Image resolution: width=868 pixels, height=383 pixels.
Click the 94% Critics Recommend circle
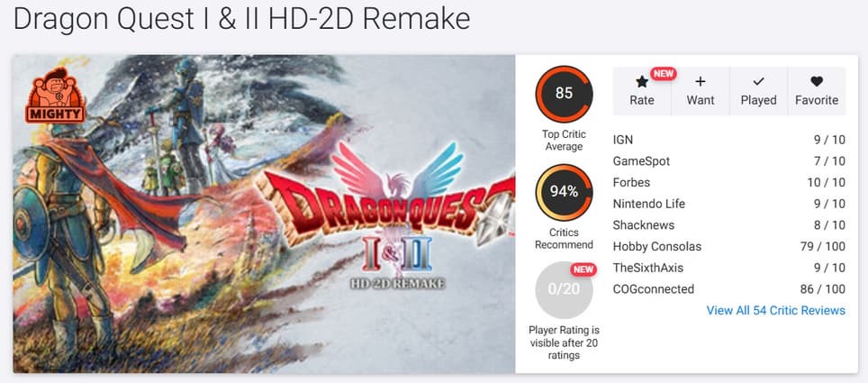(564, 192)
